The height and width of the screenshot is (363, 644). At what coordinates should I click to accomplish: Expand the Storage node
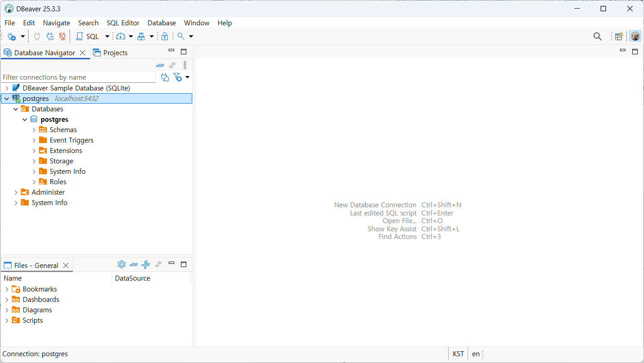tap(34, 161)
